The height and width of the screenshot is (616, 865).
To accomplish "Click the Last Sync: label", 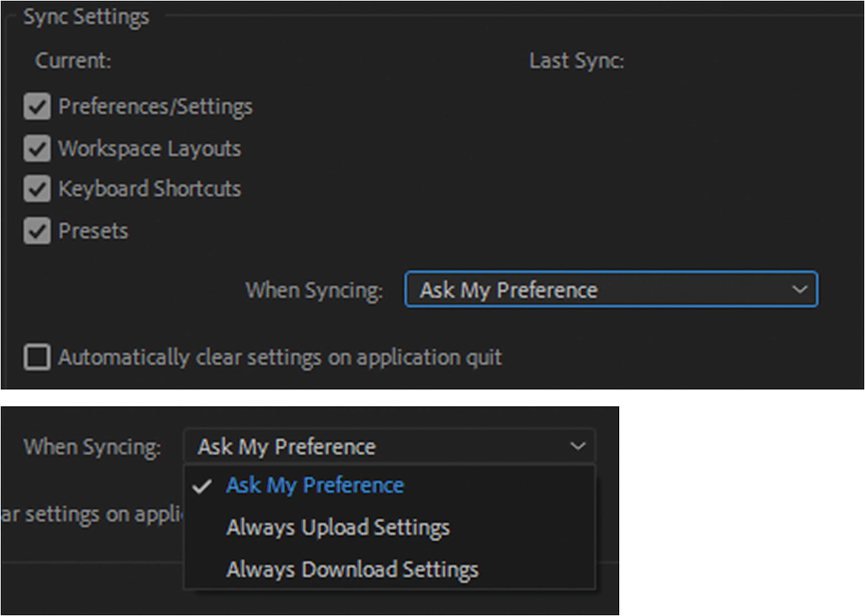I will (x=576, y=60).
